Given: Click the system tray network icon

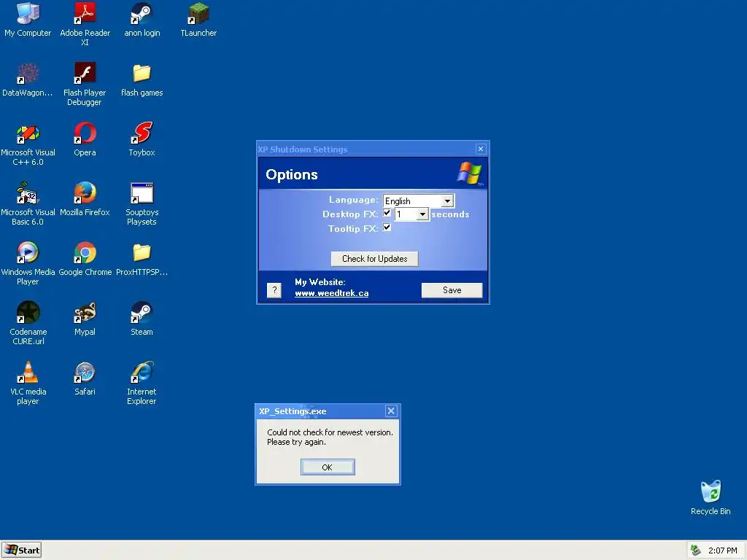Looking at the screenshot, I should click(695, 550).
